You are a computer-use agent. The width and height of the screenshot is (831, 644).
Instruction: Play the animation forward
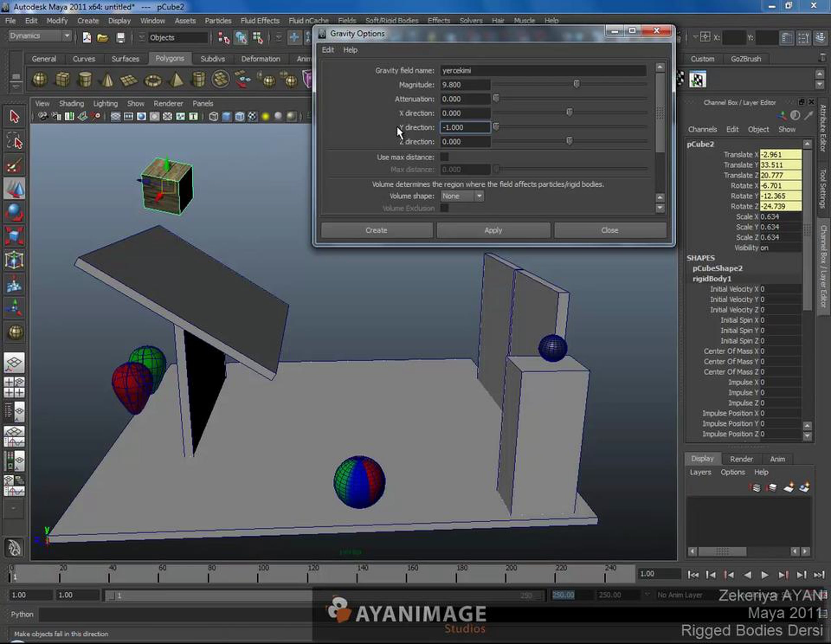tap(765, 575)
